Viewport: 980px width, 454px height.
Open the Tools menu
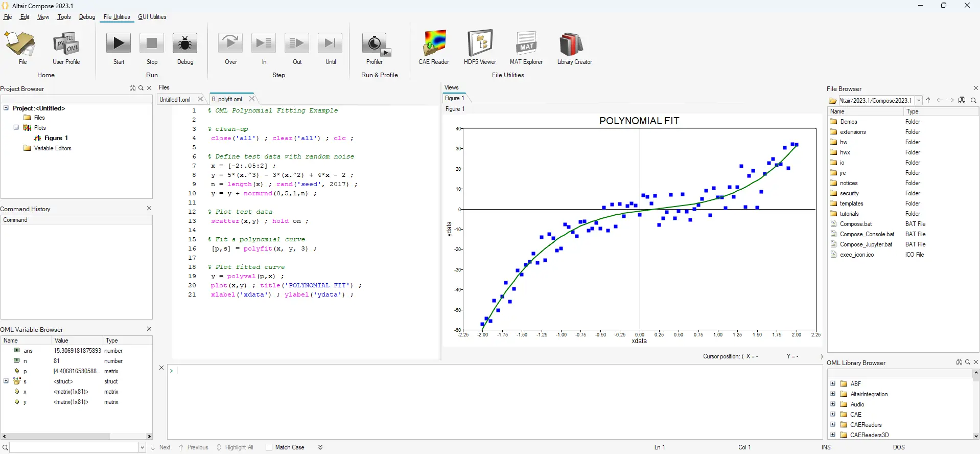coord(64,17)
